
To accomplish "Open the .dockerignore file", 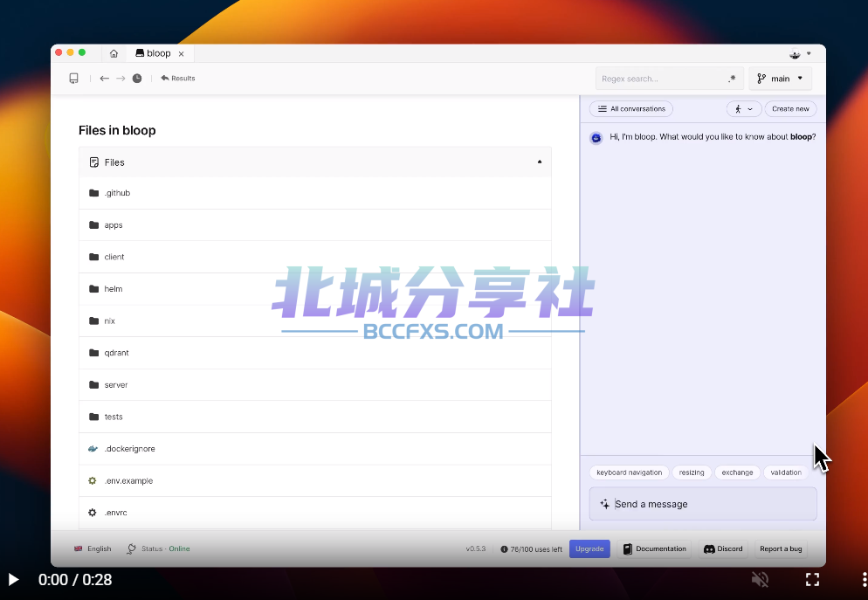I will (x=315, y=449).
